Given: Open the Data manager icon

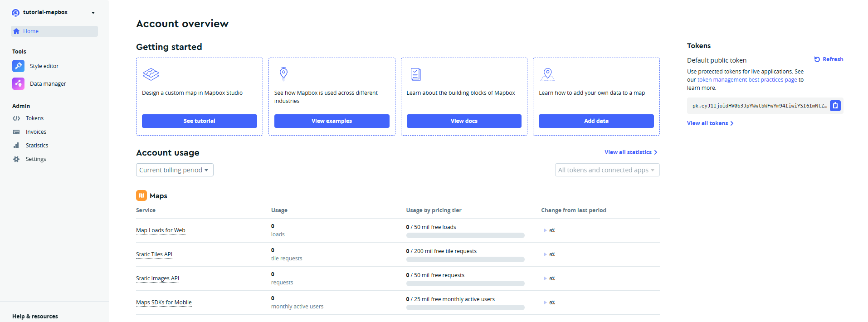Looking at the screenshot, I should tap(19, 83).
